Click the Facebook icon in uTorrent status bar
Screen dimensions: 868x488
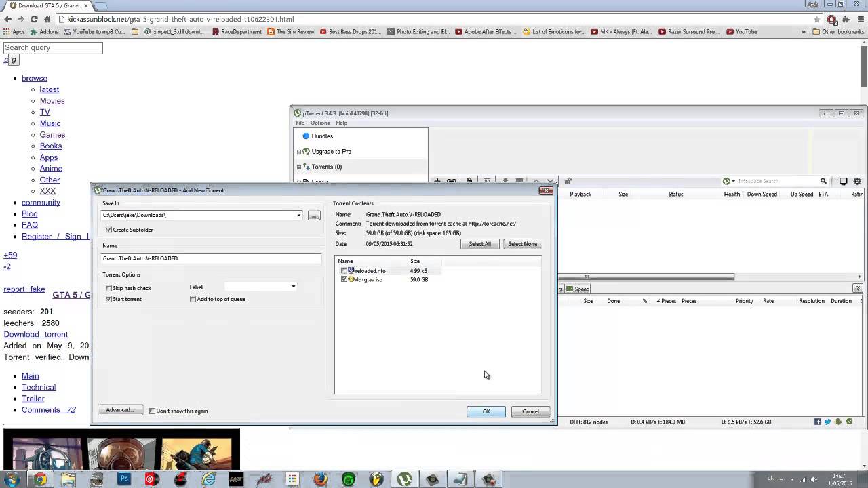click(818, 422)
